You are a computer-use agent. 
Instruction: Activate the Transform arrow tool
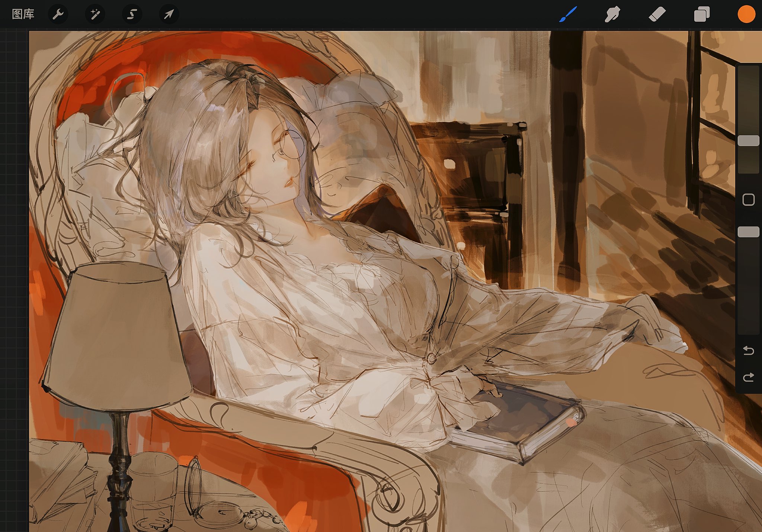[169, 14]
